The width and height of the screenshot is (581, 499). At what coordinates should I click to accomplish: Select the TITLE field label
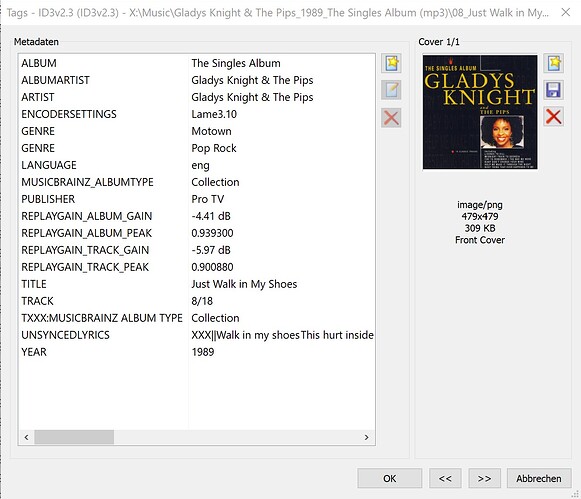tap(34, 284)
